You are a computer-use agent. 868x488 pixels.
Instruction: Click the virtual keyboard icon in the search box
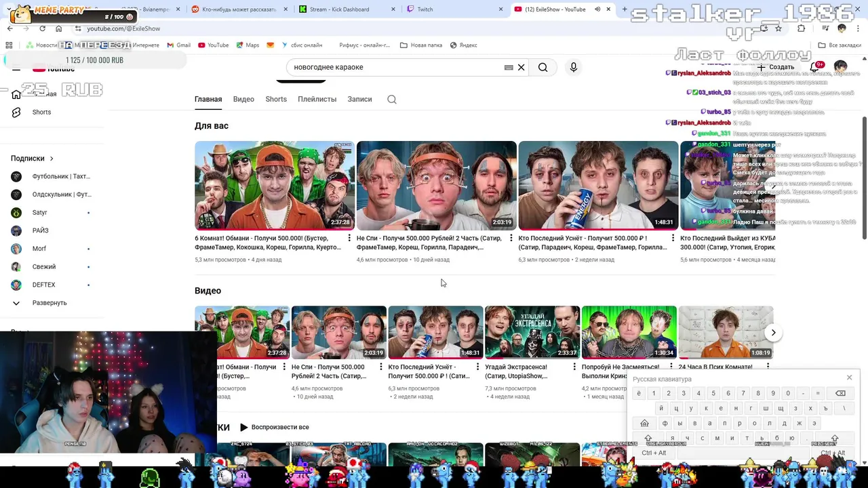point(509,67)
